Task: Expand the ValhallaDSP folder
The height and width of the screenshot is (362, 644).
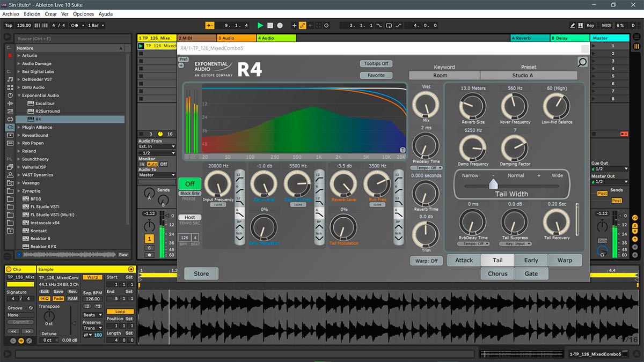Action: coord(19,167)
